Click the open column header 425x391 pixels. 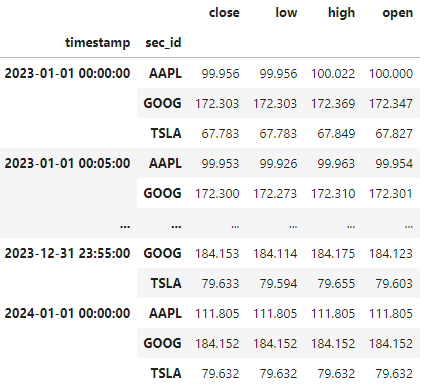[397, 14]
